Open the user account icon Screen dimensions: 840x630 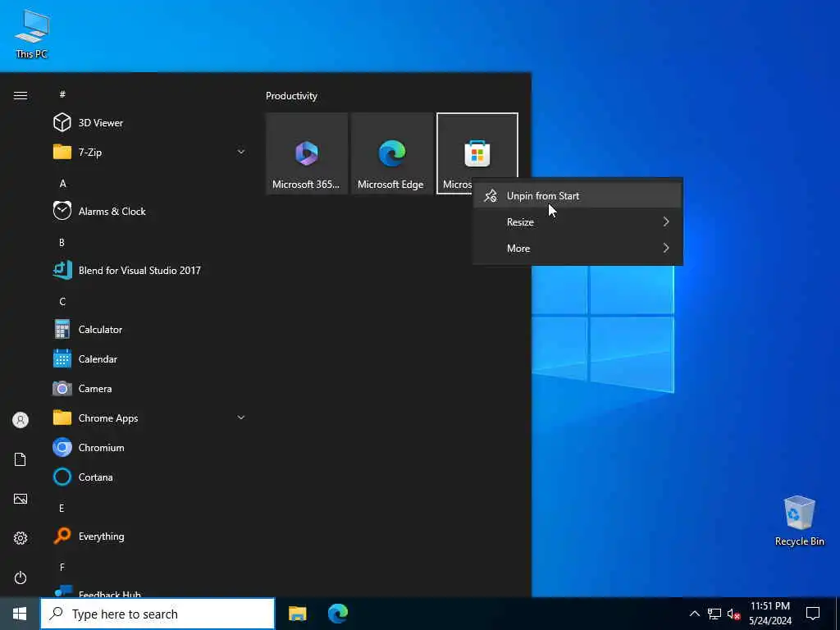click(21, 420)
